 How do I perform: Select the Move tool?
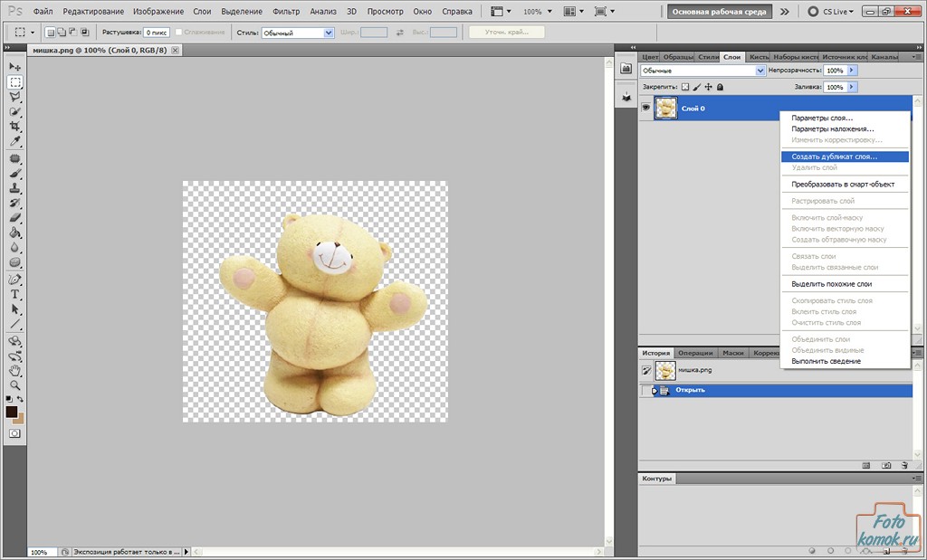click(15, 67)
